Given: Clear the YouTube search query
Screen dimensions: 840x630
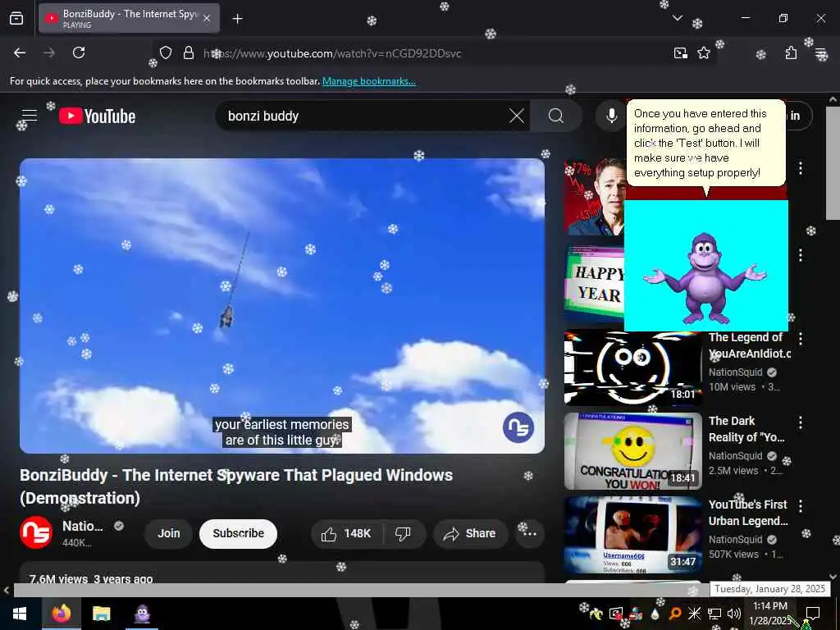Looking at the screenshot, I should click(x=517, y=116).
